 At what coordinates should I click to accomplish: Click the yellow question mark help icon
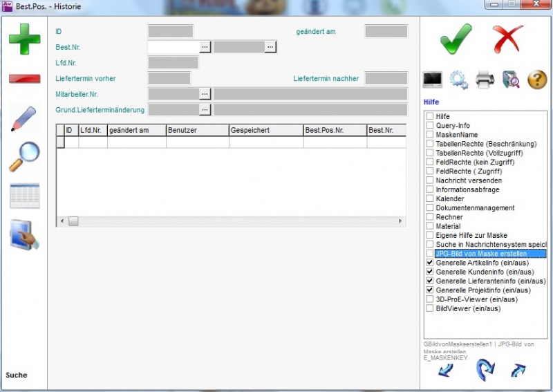[x=537, y=80]
